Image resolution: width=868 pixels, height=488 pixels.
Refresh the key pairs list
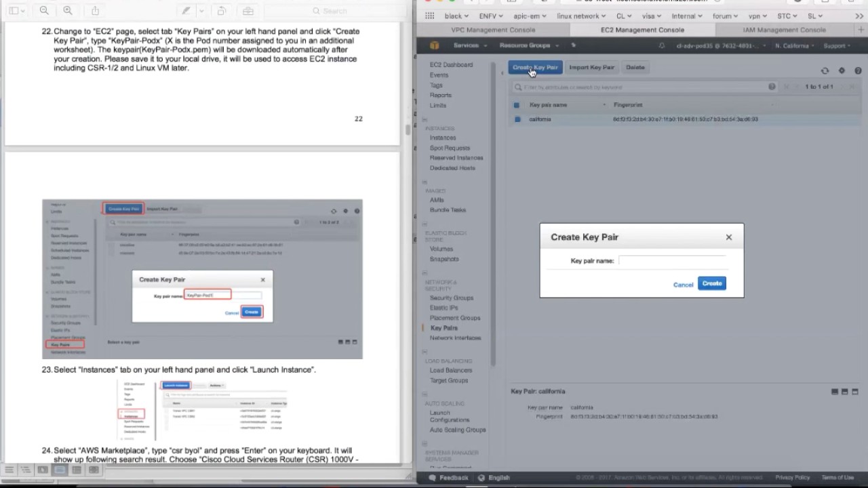pos(825,70)
